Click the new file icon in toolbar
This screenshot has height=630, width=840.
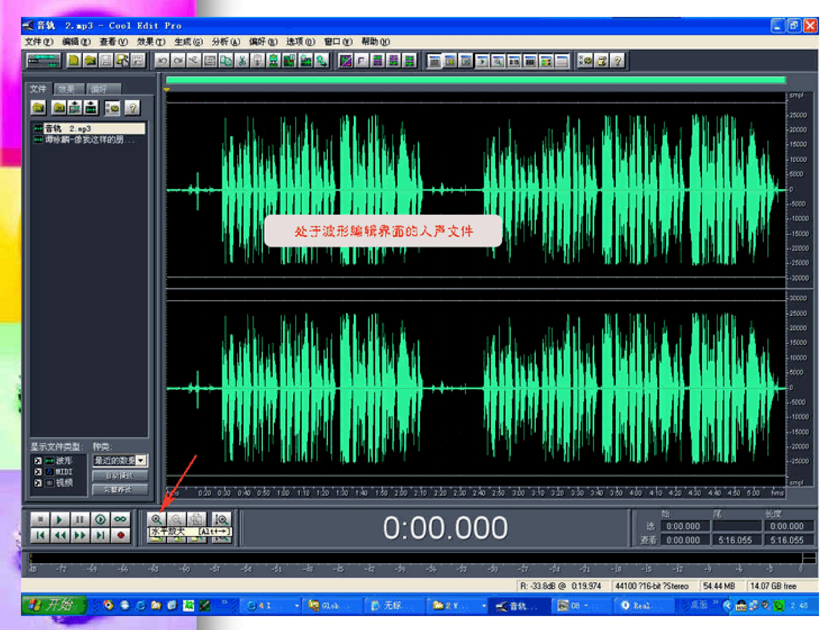tap(74, 60)
